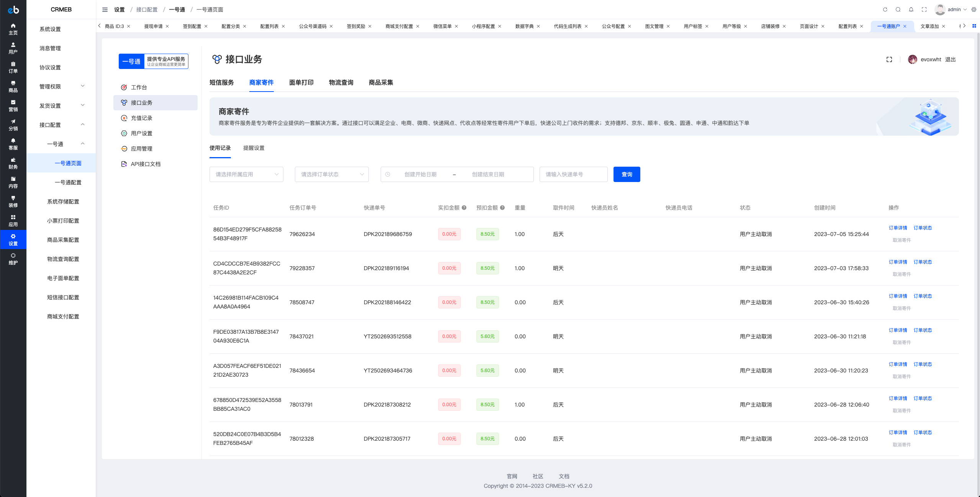Open the notification bell icon
Image resolution: width=980 pixels, height=497 pixels.
pos(911,10)
